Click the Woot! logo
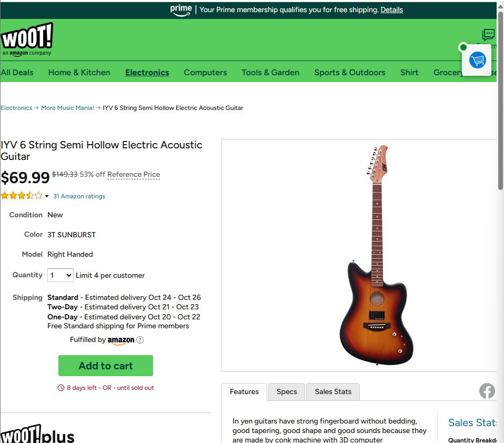The image size is (504, 443). pyautogui.click(x=27, y=39)
